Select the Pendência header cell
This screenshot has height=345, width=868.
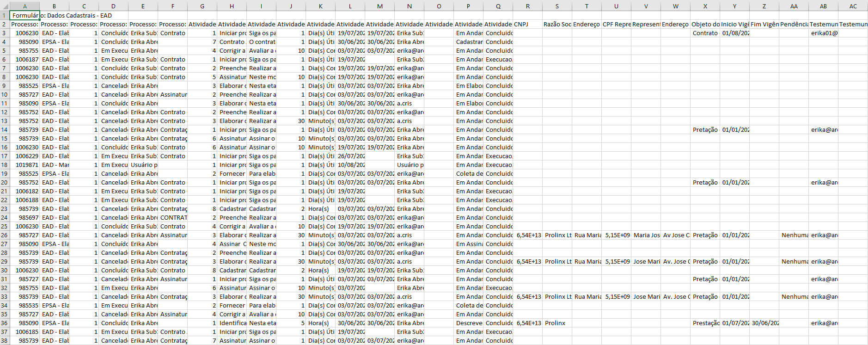[794, 24]
